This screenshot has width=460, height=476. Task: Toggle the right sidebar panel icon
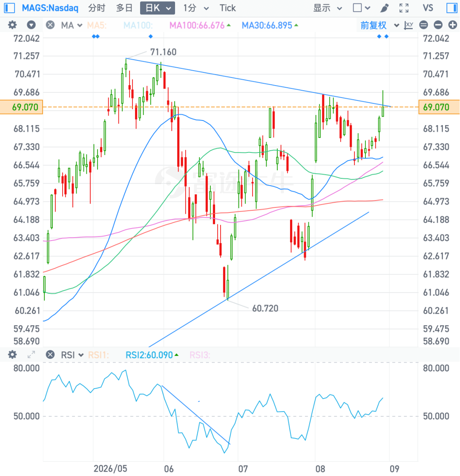(x=452, y=8)
